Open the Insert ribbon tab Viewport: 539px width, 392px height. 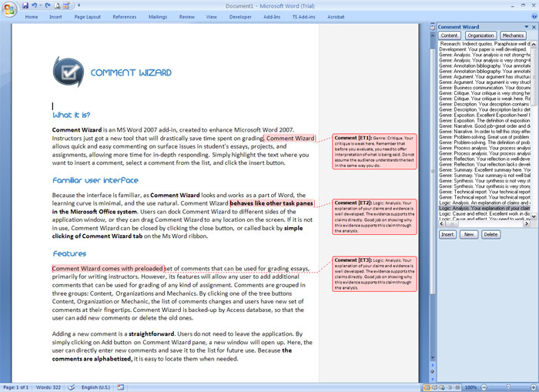tap(55, 17)
